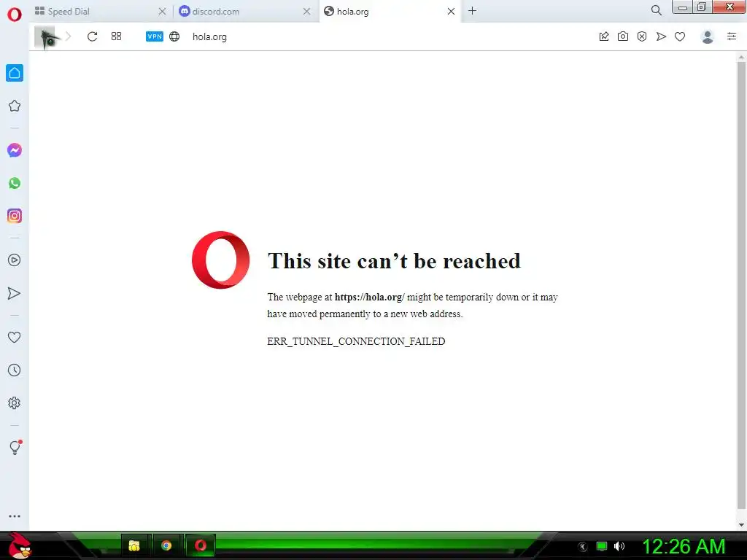Image resolution: width=747 pixels, height=560 pixels.
Task: Restore down the Opera window
Action: (x=702, y=7)
